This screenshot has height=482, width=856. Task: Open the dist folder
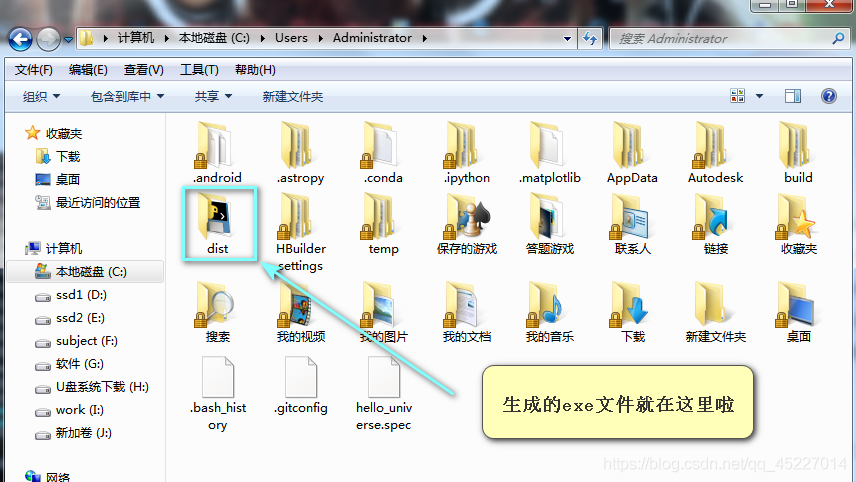(218, 222)
